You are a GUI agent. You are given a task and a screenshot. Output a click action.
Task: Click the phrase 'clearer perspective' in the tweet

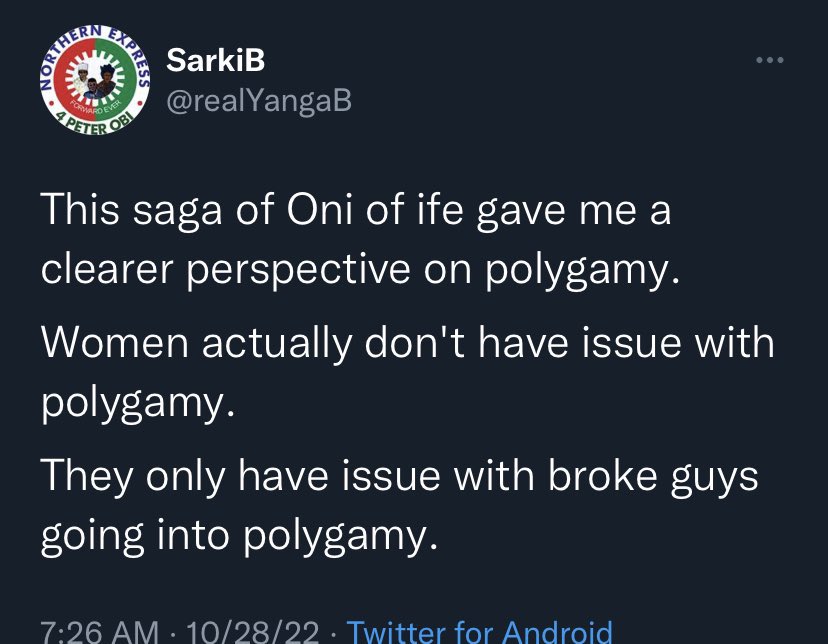click(225, 270)
